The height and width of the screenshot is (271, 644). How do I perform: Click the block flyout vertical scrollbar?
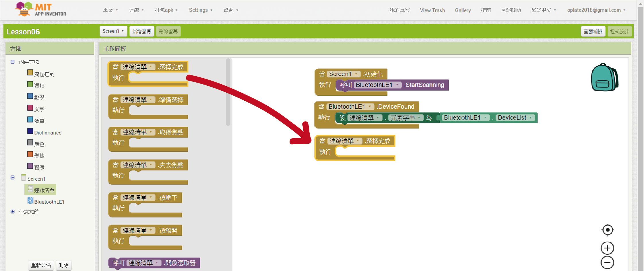point(228,92)
